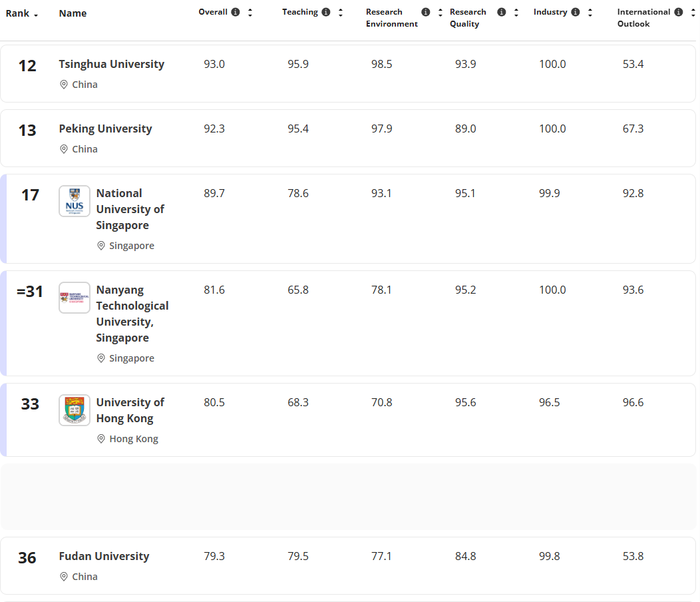Click rank number 33
700x602 pixels.
[31, 404]
